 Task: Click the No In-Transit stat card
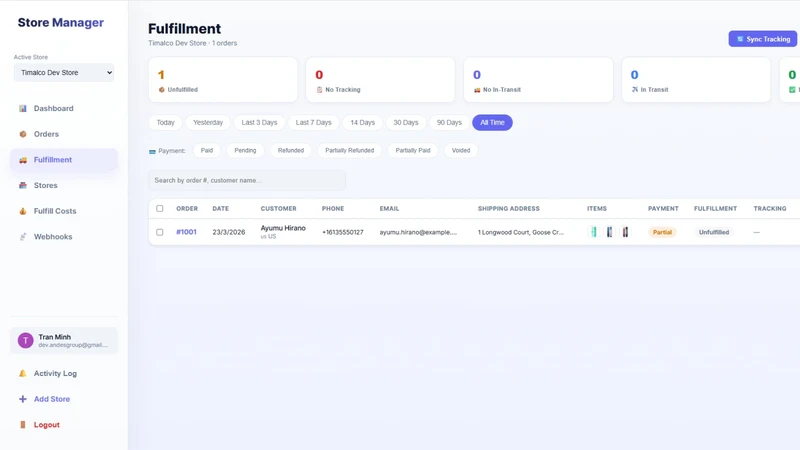(x=538, y=80)
